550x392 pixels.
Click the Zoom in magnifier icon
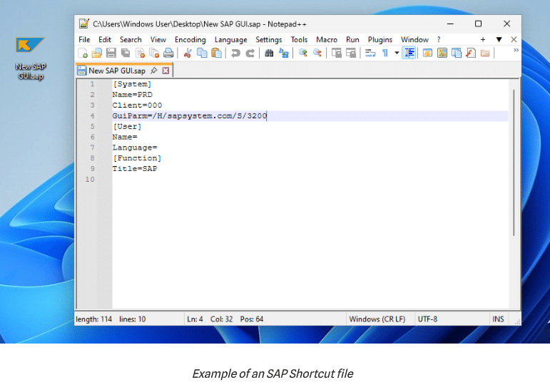[x=303, y=53]
